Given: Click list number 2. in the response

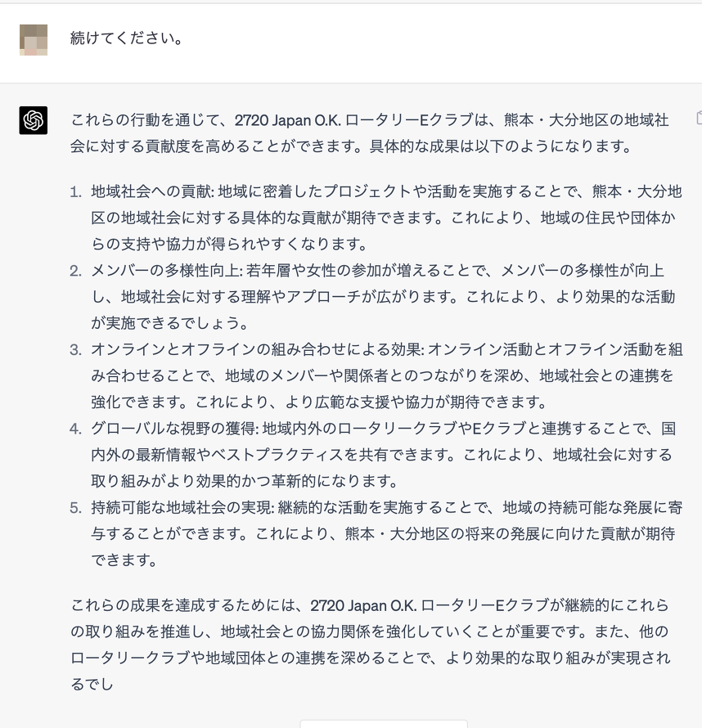Looking at the screenshot, I should 75,270.
